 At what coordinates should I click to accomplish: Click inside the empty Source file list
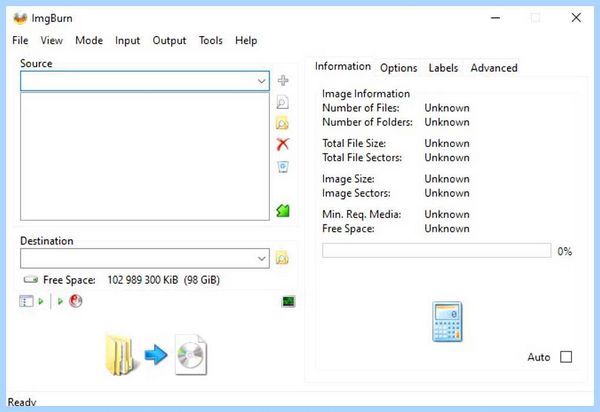click(145, 156)
